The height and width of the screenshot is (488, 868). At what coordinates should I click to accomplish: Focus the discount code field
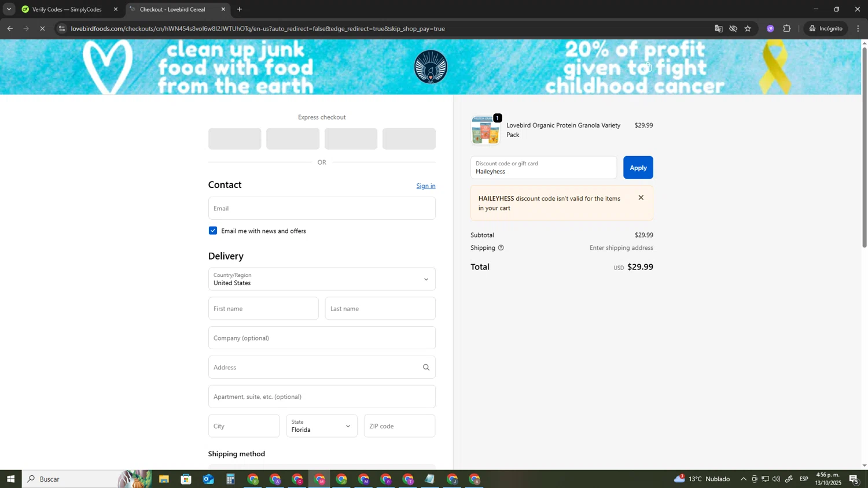tap(543, 168)
